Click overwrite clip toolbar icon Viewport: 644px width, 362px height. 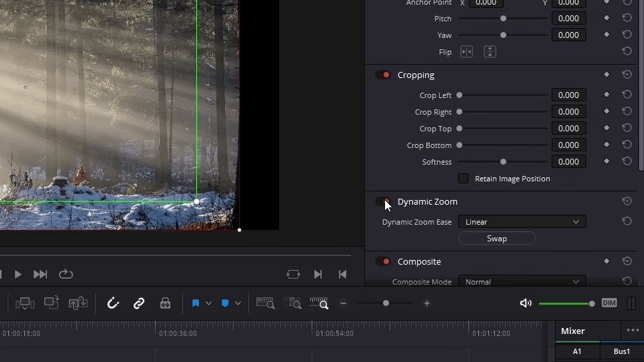click(x=51, y=303)
